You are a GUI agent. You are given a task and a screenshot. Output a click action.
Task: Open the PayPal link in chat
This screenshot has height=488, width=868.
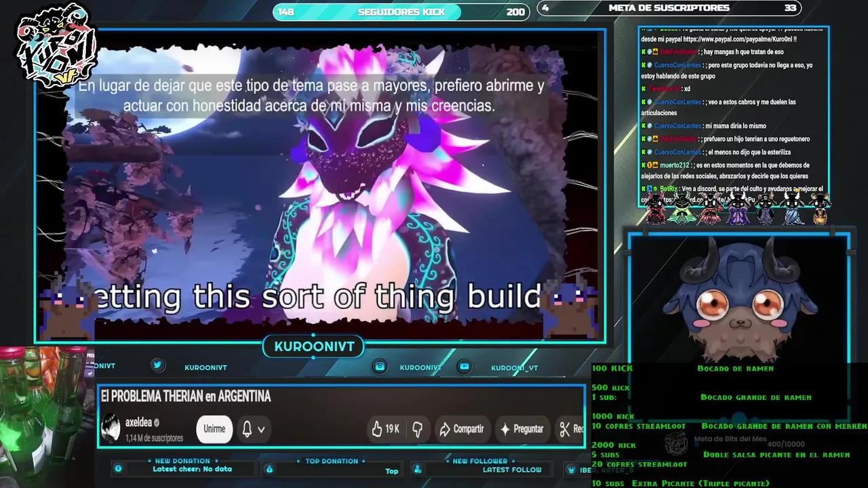[x=739, y=39]
